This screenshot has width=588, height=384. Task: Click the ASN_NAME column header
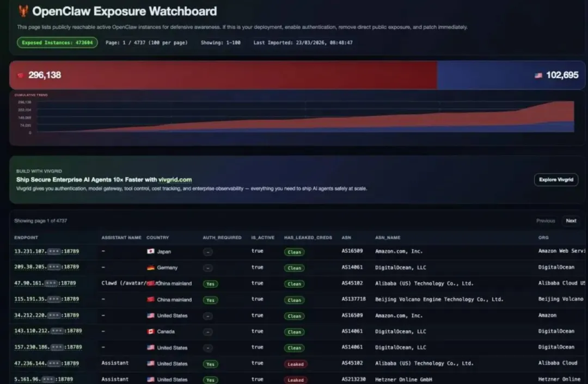pos(388,238)
